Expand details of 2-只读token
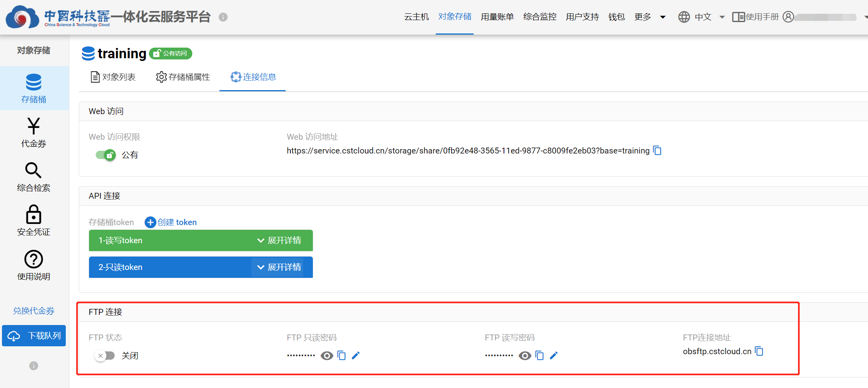The image size is (868, 388). coord(279,267)
